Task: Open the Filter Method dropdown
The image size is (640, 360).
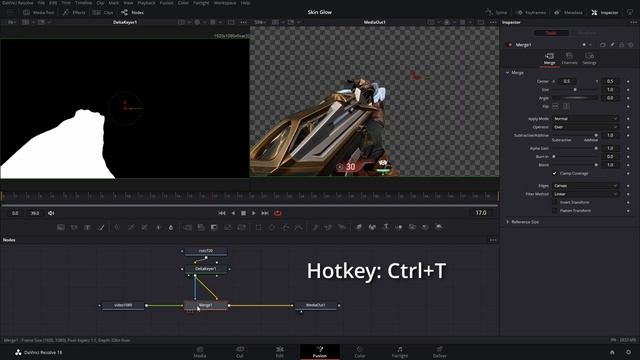Action: [585, 194]
